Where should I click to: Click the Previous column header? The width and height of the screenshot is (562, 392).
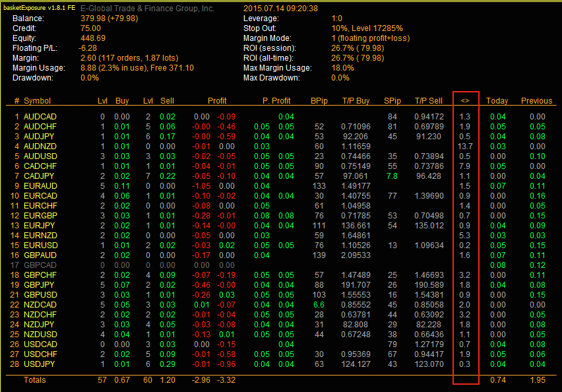tap(536, 101)
